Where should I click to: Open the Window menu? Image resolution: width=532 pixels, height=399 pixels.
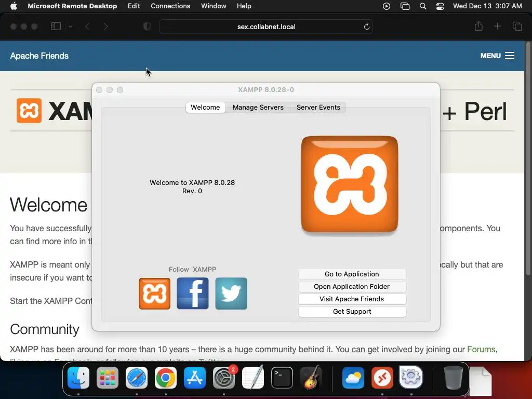(214, 6)
